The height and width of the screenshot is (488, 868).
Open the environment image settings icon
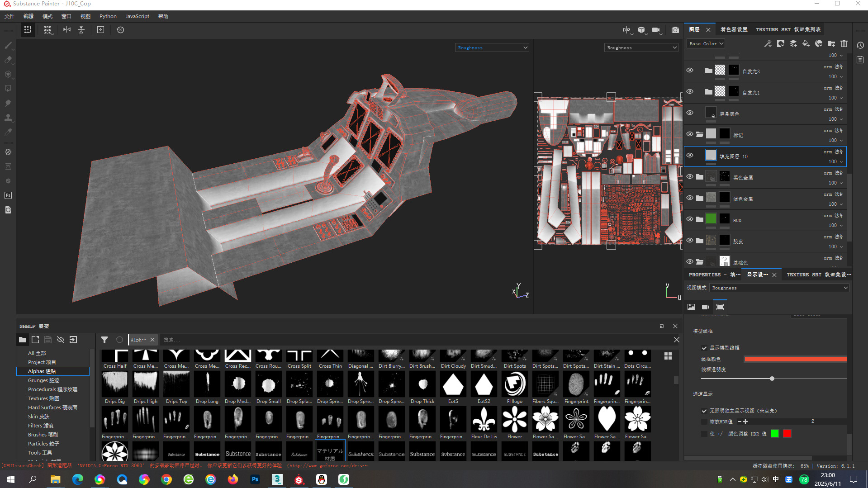tap(691, 307)
